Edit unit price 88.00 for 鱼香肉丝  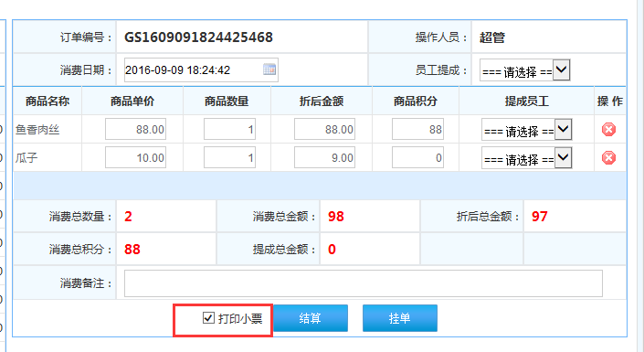point(135,130)
